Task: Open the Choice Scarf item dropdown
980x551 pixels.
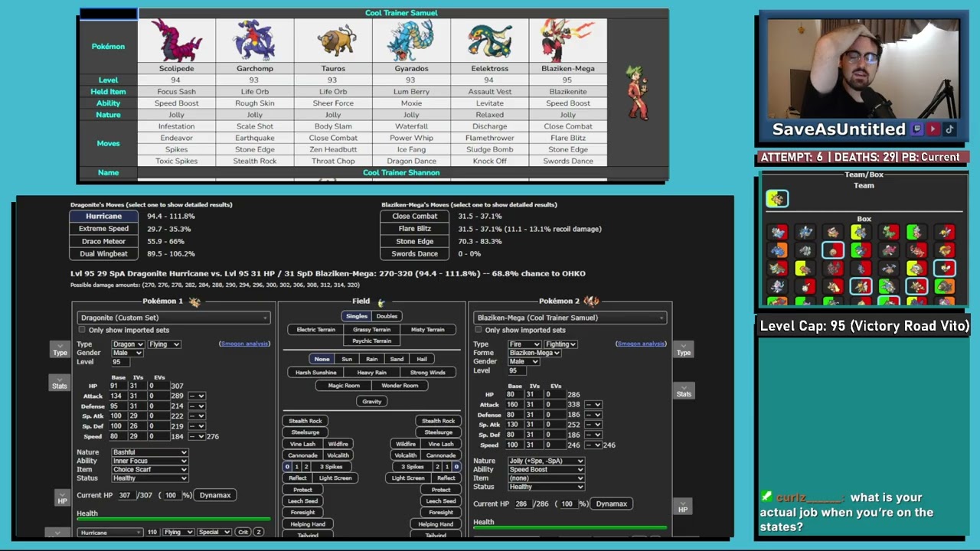Action: (150, 469)
